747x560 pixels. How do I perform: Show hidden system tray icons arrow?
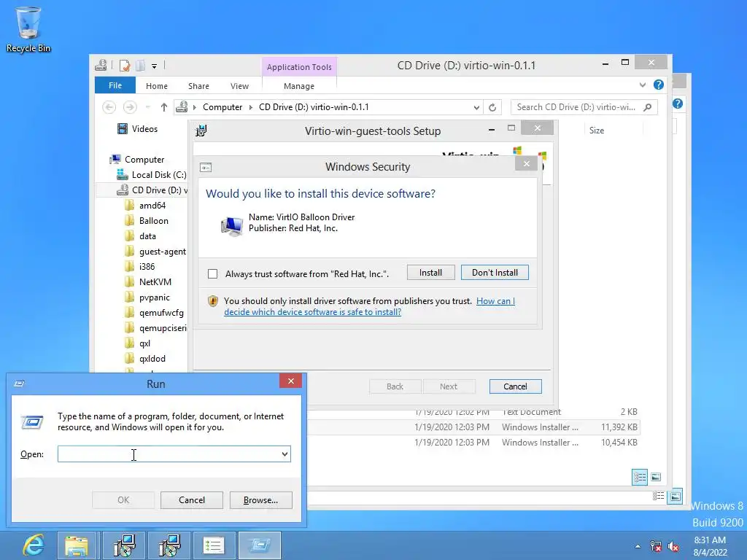(638, 546)
